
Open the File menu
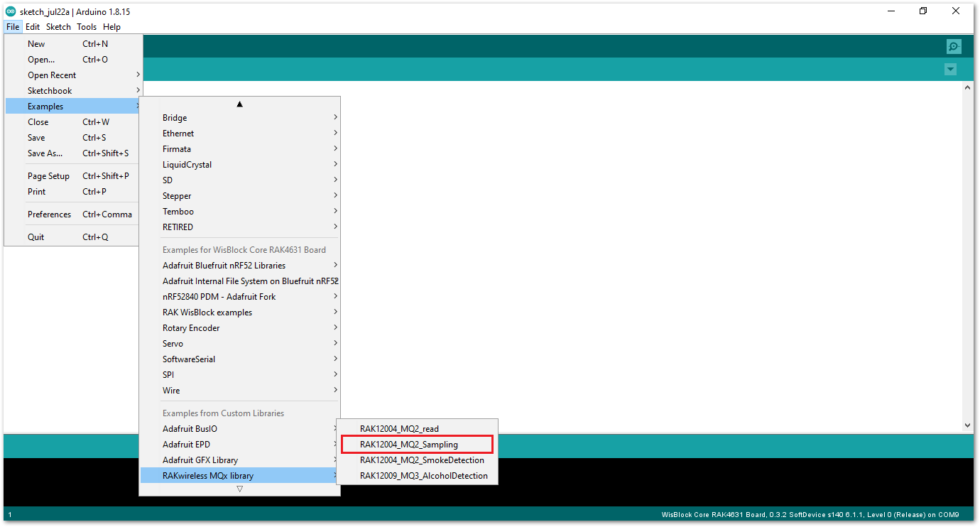click(13, 27)
